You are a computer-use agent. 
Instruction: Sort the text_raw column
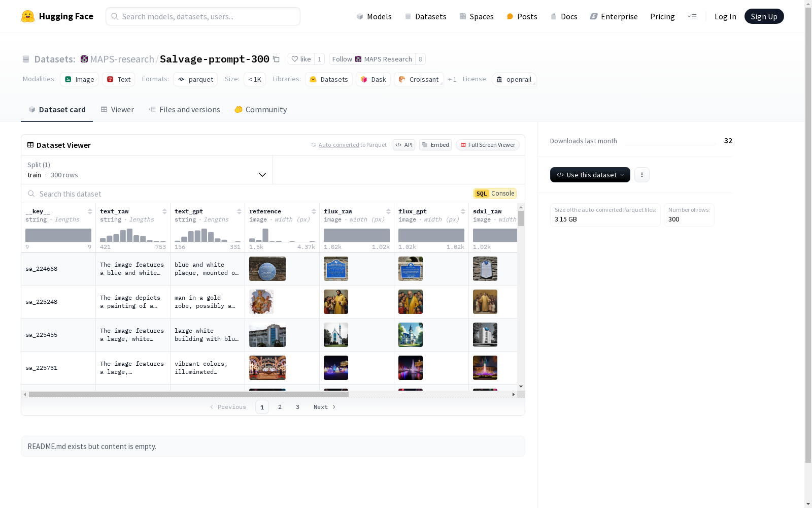[164, 211]
